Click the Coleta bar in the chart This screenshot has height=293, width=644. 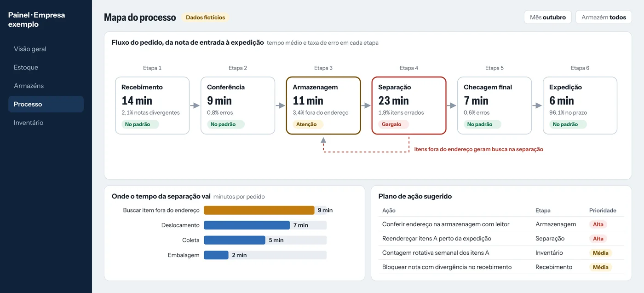coord(235,240)
